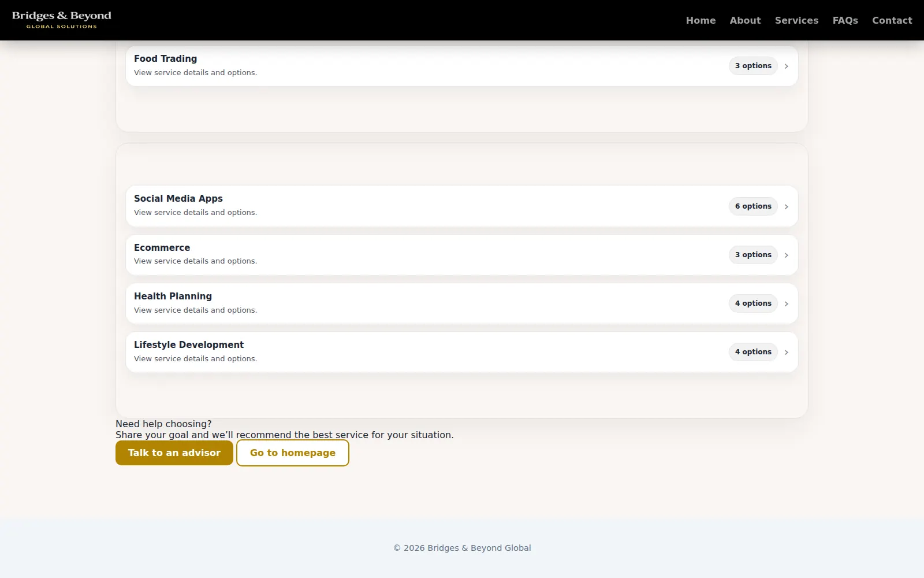Click the Ecommerce 3 options badge
This screenshot has height=578, width=924.
pos(753,255)
